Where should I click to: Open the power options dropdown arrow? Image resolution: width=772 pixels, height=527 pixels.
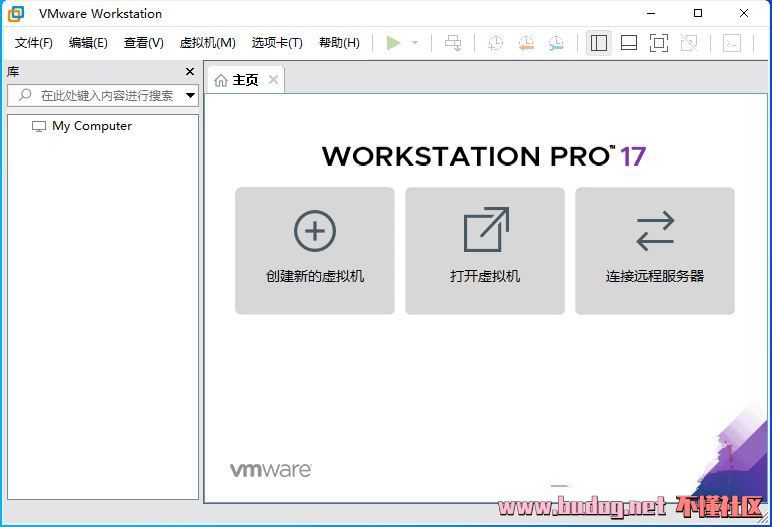(415, 43)
